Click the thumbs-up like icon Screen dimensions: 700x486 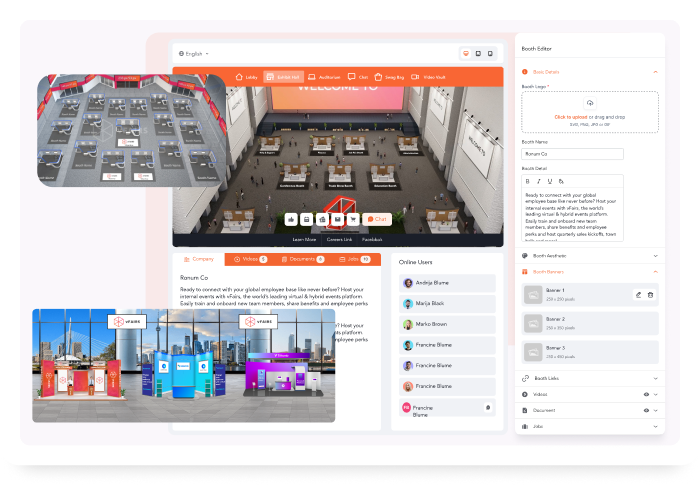tap(291, 218)
